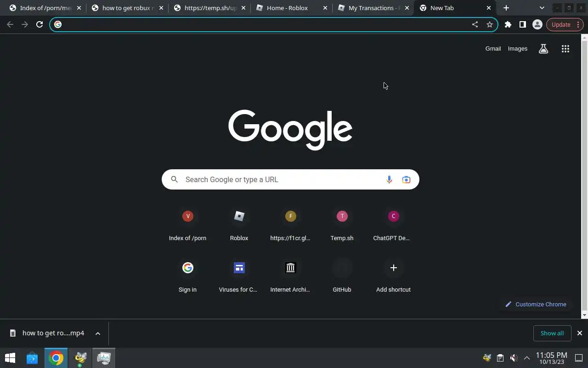Open the Sign in shortcut

[187, 276]
